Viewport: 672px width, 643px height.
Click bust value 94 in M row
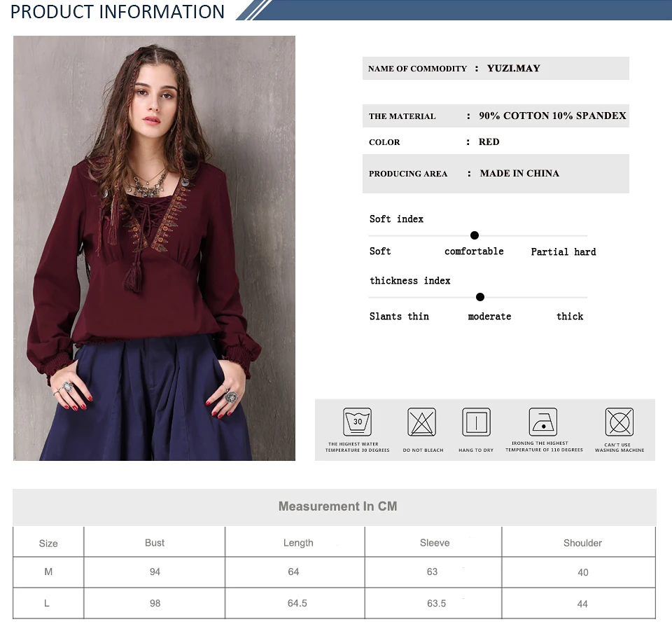pyautogui.click(x=155, y=572)
